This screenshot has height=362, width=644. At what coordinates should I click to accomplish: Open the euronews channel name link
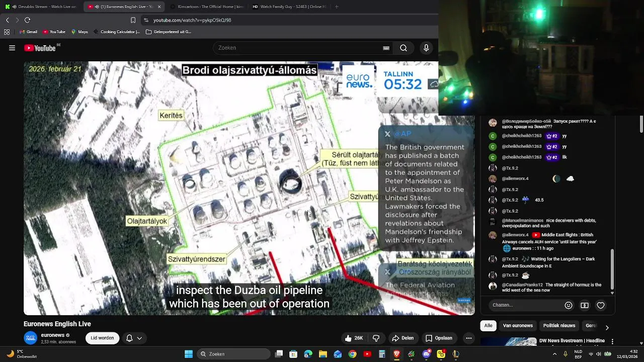[52, 335]
